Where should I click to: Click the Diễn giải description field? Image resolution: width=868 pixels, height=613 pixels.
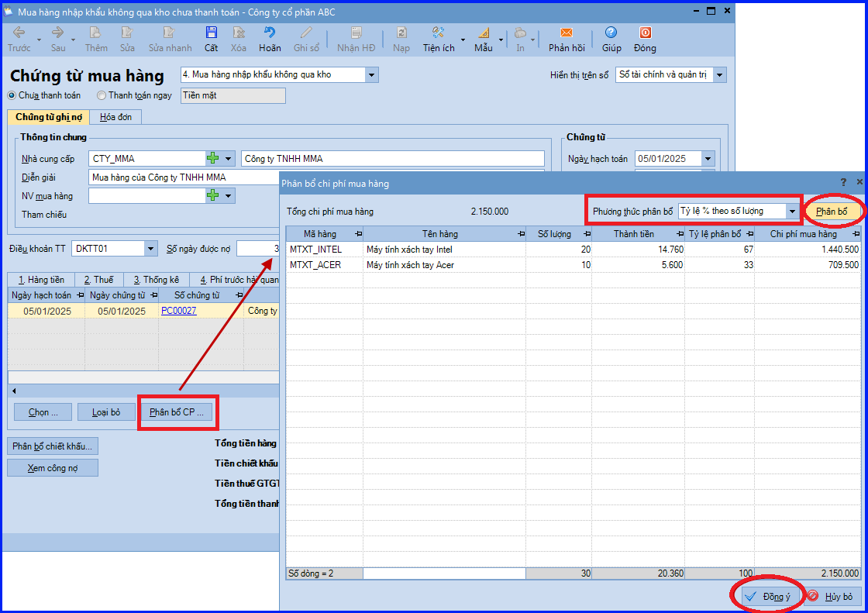coord(184,177)
